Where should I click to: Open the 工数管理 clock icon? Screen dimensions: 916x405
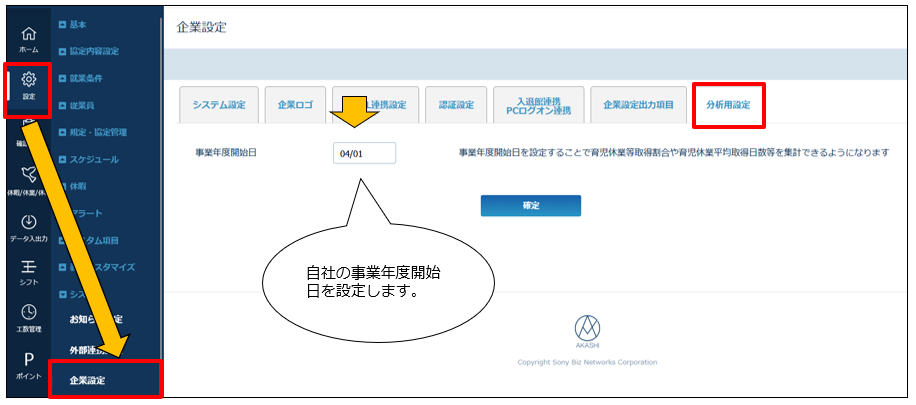[x=29, y=319]
